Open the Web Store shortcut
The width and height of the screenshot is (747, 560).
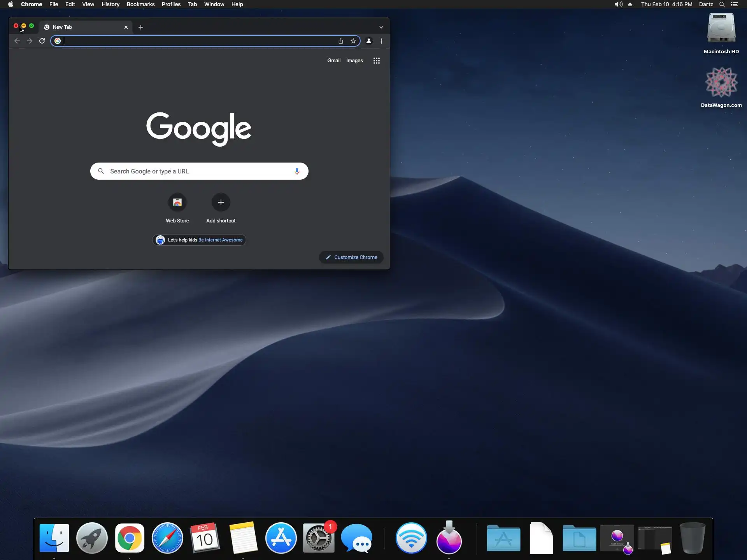tap(177, 203)
